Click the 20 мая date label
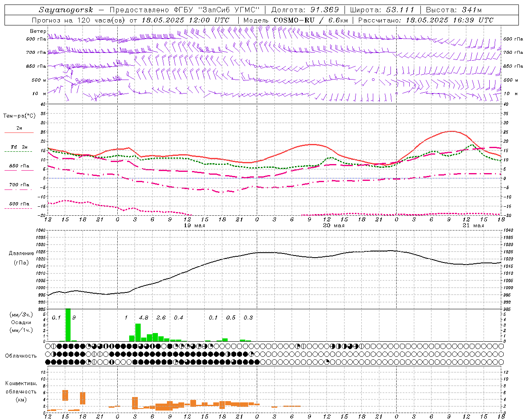Viewport: 525px width, 420px height. pyautogui.click(x=334, y=226)
